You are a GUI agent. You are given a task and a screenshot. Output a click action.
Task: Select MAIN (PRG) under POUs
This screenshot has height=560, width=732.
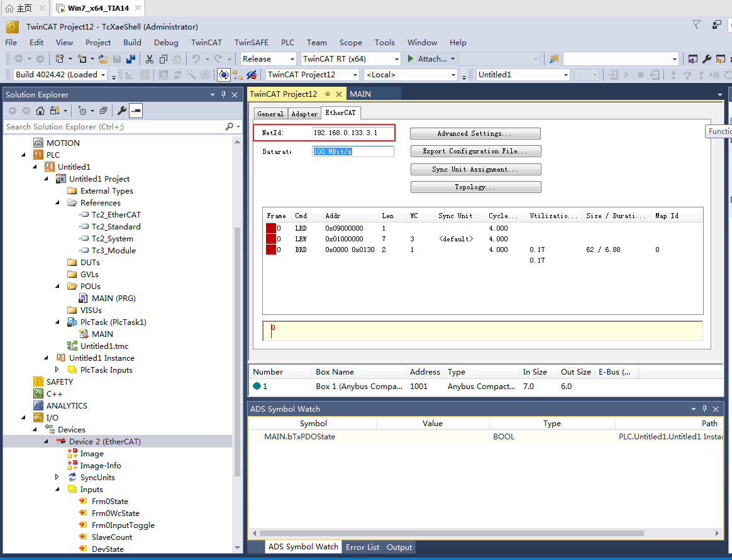(x=113, y=298)
